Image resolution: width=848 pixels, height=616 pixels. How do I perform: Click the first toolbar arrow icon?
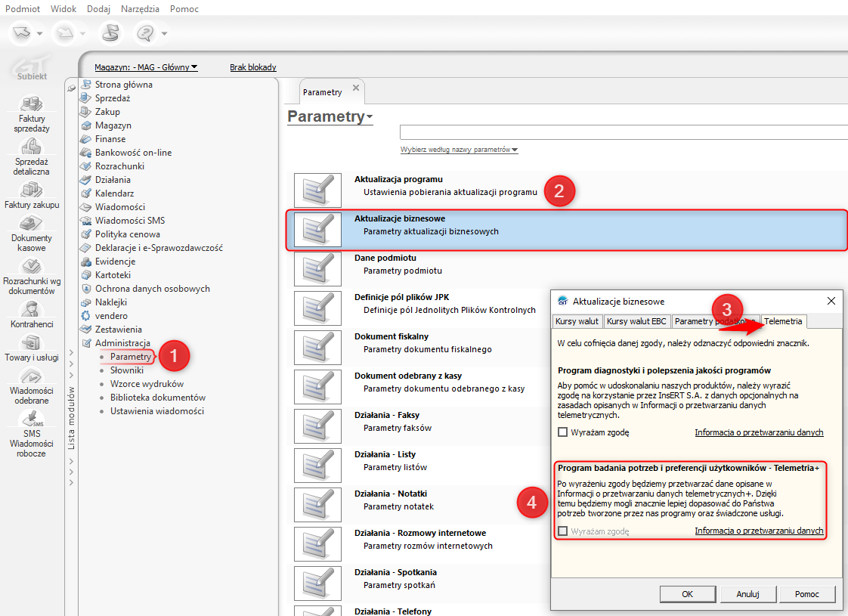click(x=22, y=33)
